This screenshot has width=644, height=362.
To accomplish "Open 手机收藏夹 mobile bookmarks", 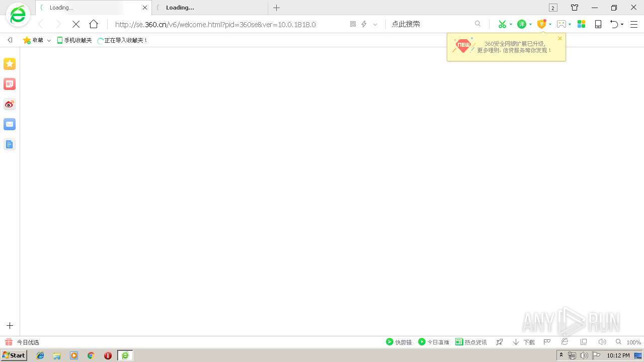I will [x=74, y=40].
